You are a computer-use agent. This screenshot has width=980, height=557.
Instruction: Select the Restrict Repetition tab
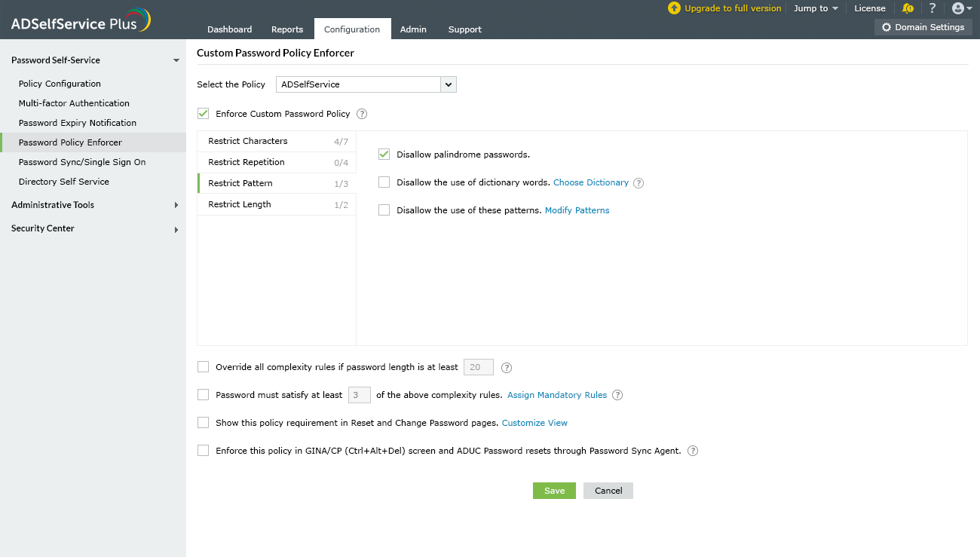(277, 162)
